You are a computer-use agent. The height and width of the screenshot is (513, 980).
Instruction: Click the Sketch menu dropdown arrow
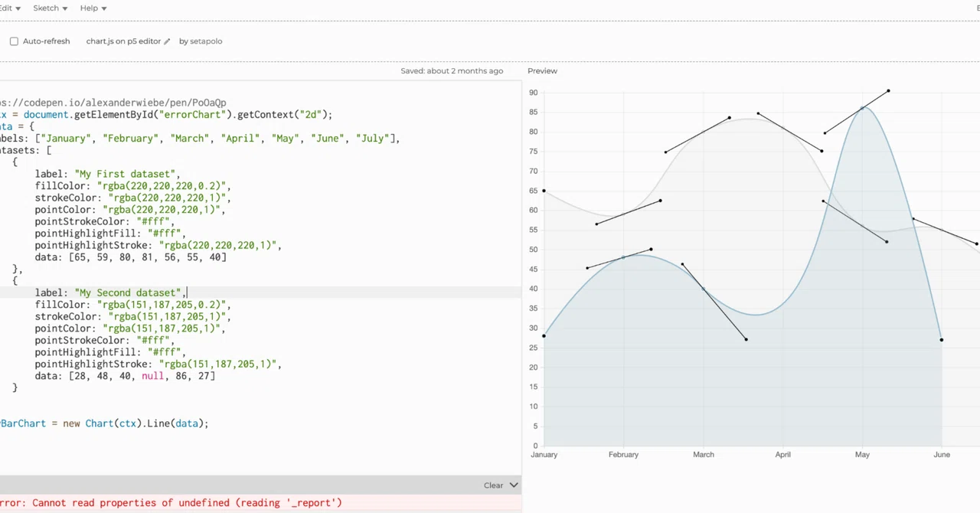[64, 8]
